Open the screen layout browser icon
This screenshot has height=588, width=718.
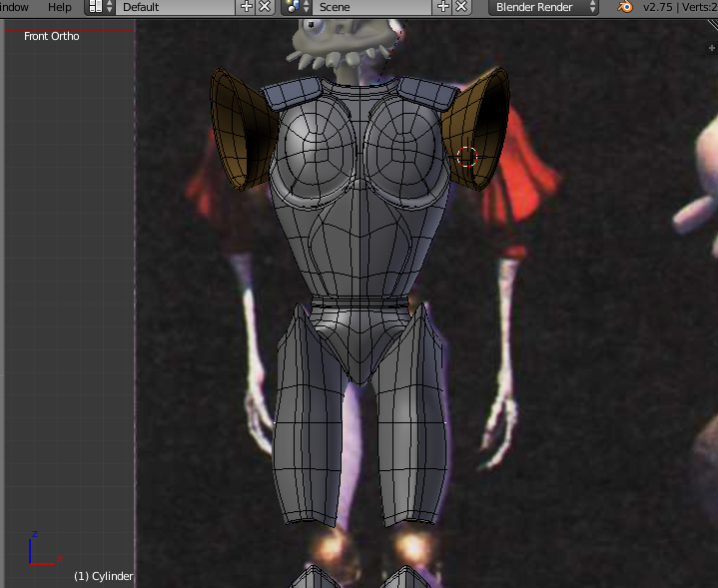tap(100, 7)
